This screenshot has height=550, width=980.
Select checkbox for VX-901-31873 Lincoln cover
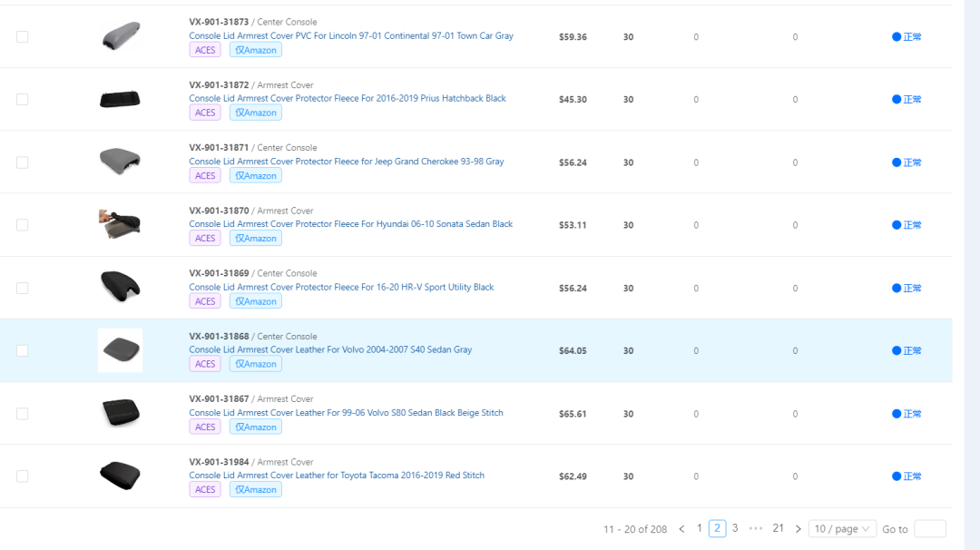click(x=23, y=37)
